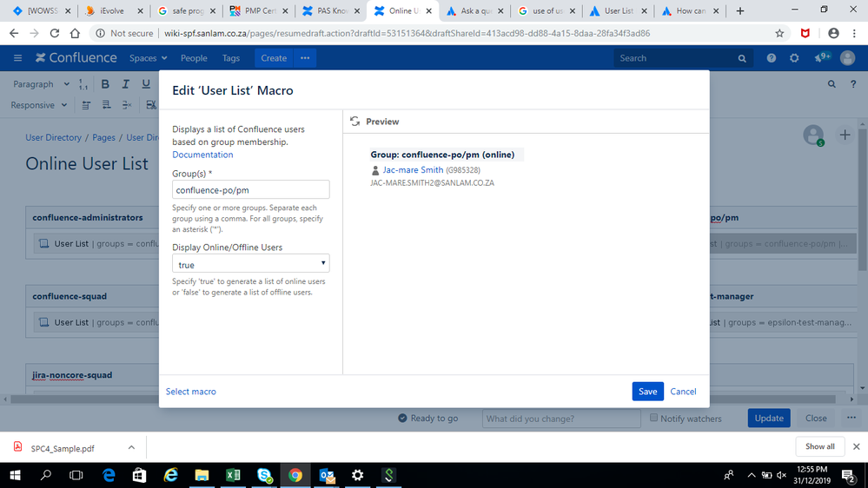The width and height of the screenshot is (868, 488).
Task: Open Chrome three-dot menu
Action: 854,33
